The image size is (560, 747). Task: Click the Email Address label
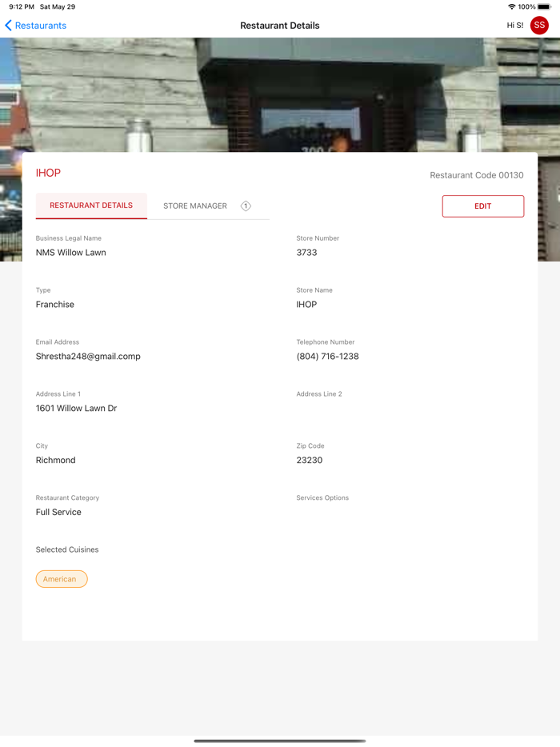coord(58,342)
